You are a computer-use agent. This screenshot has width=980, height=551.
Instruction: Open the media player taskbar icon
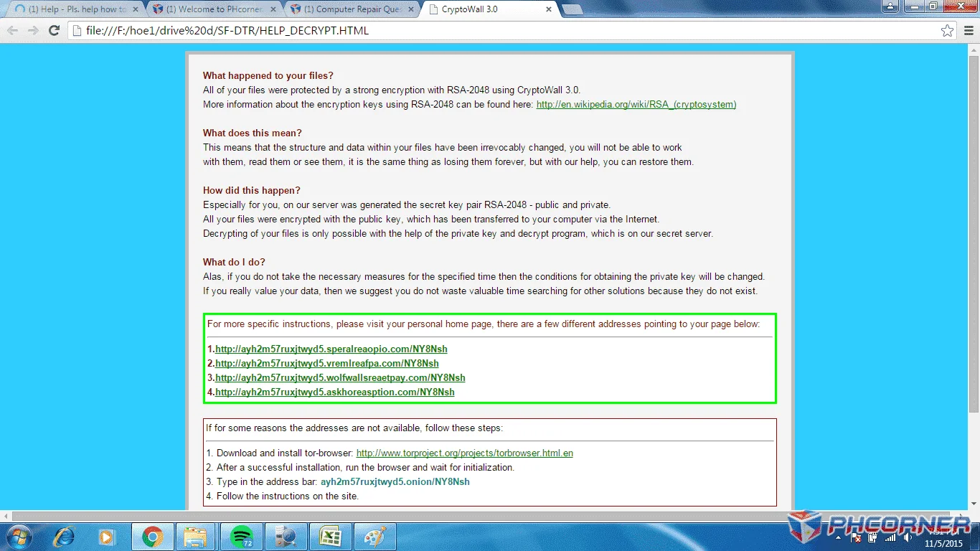click(107, 537)
